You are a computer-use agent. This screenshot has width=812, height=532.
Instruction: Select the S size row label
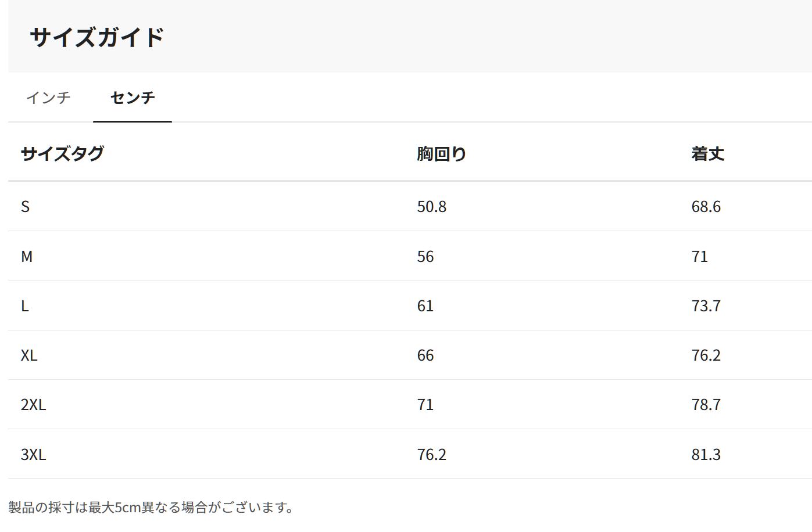(x=25, y=207)
